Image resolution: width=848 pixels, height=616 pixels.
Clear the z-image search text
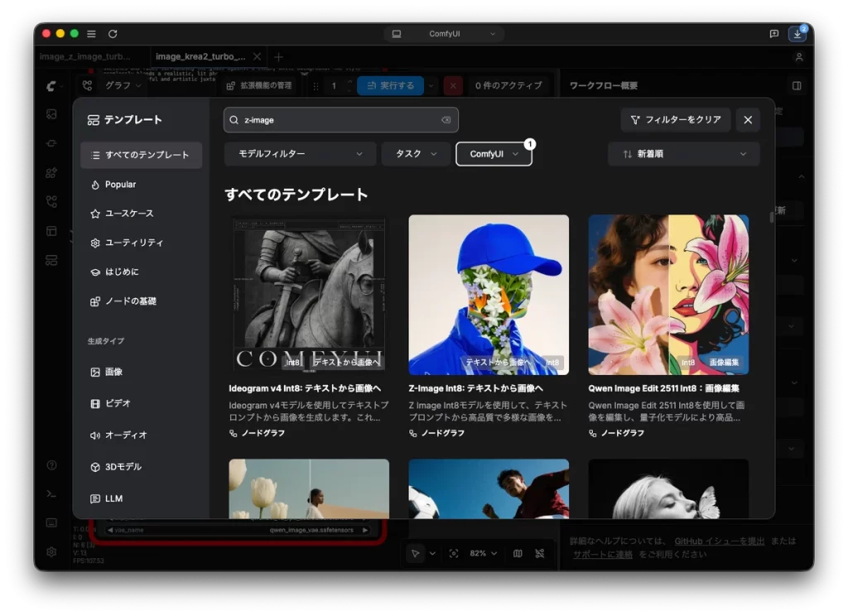[x=446, y=120]
